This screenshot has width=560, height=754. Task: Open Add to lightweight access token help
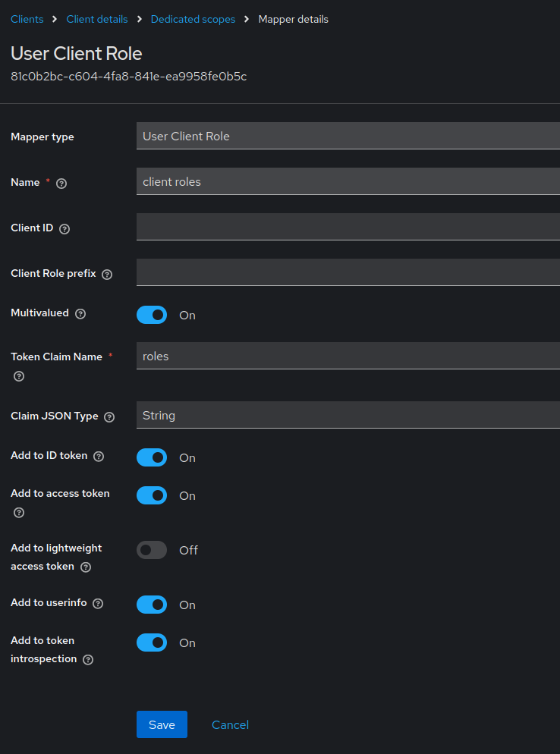[x=87, y=566]
